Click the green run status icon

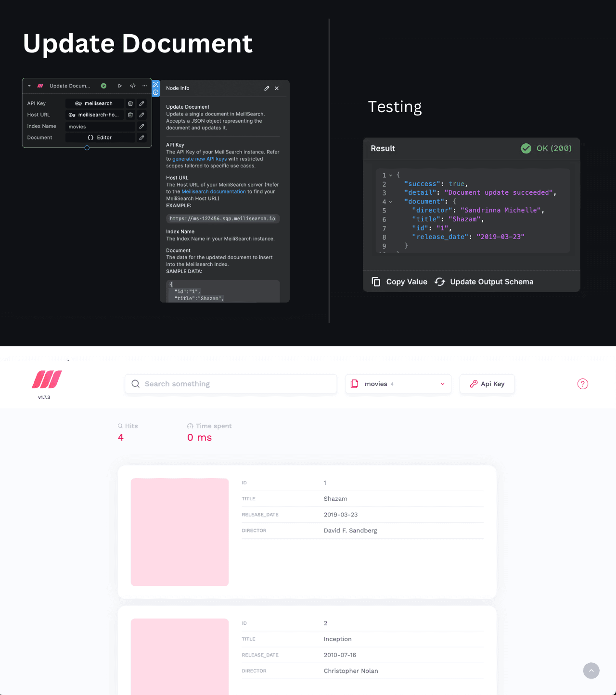103,86
